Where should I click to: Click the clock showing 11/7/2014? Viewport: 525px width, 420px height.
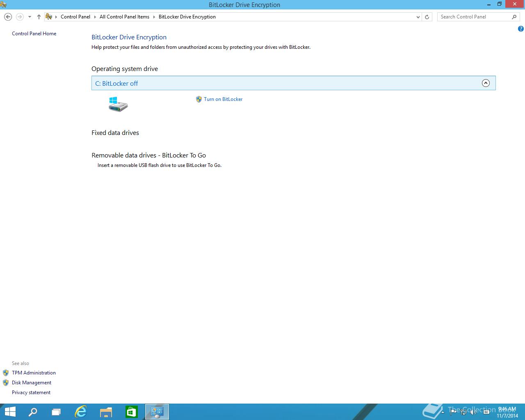coord(507,412)
